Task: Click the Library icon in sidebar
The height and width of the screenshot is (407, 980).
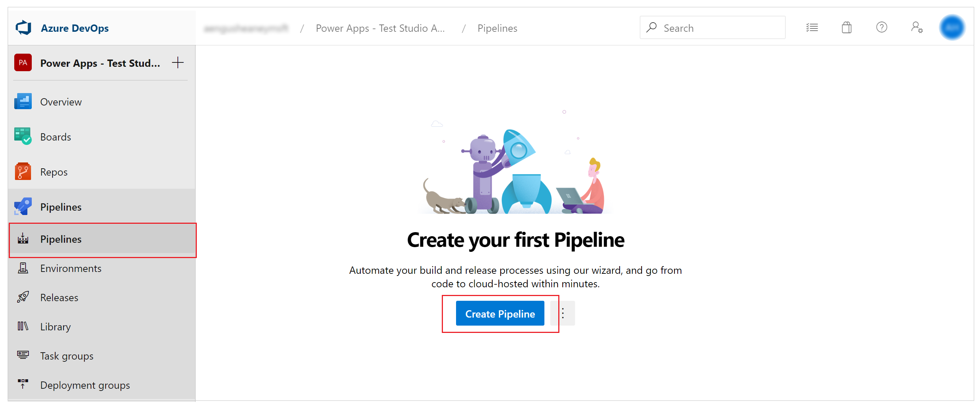Action: click(23, 327)
